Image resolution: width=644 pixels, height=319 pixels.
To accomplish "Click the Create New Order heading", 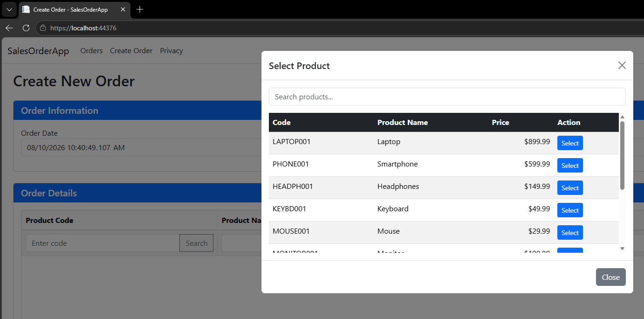I will [x=74, y=81].
